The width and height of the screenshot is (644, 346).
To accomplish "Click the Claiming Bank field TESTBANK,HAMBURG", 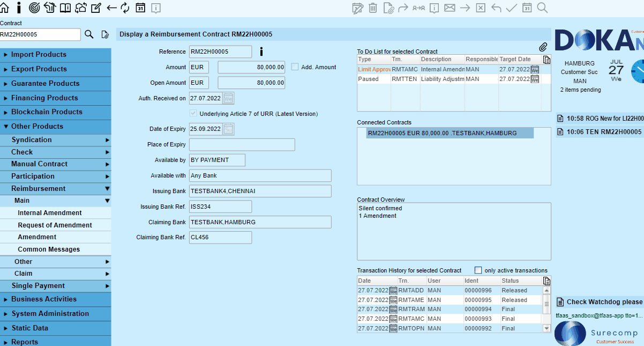I will coord(260,222).
